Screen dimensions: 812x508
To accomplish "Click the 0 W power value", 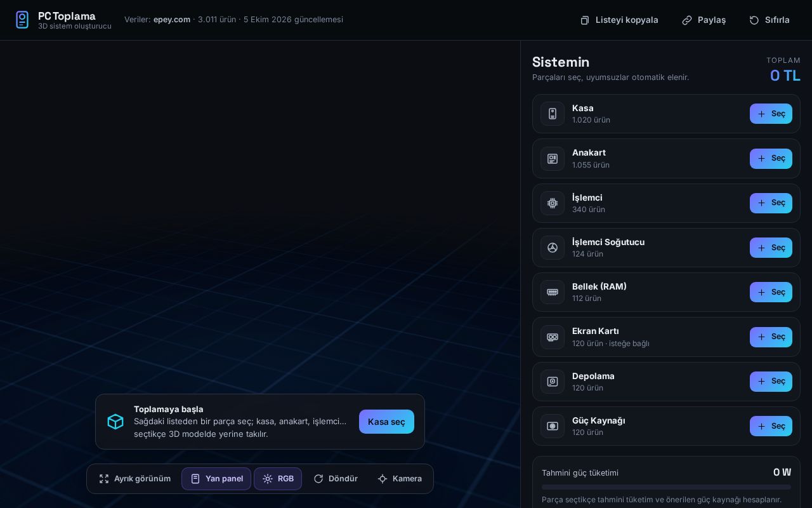I will coord(782,472).
